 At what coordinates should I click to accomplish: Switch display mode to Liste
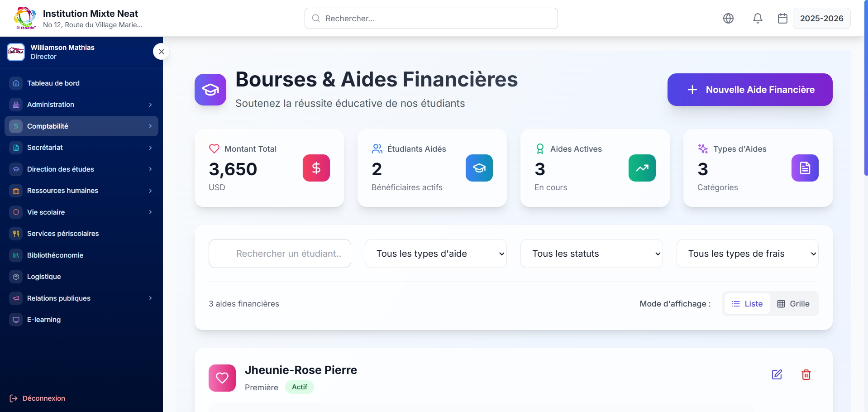coord(747,304)
